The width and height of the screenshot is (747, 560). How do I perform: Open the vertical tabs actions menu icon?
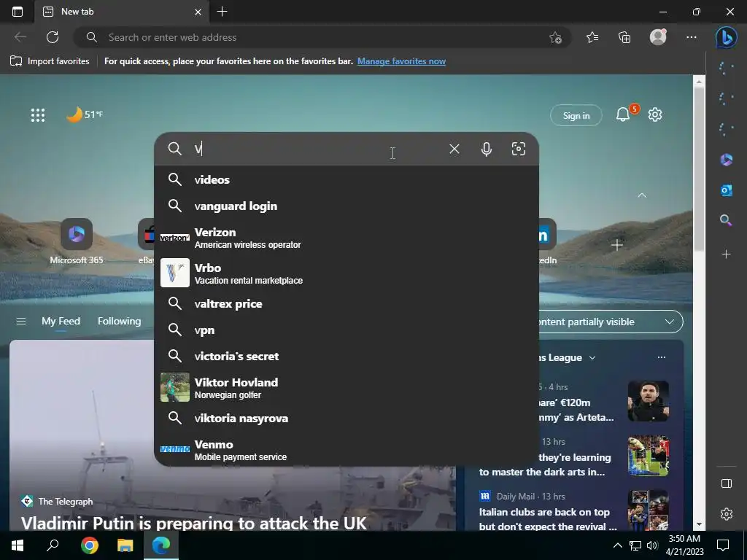(18, 12)
